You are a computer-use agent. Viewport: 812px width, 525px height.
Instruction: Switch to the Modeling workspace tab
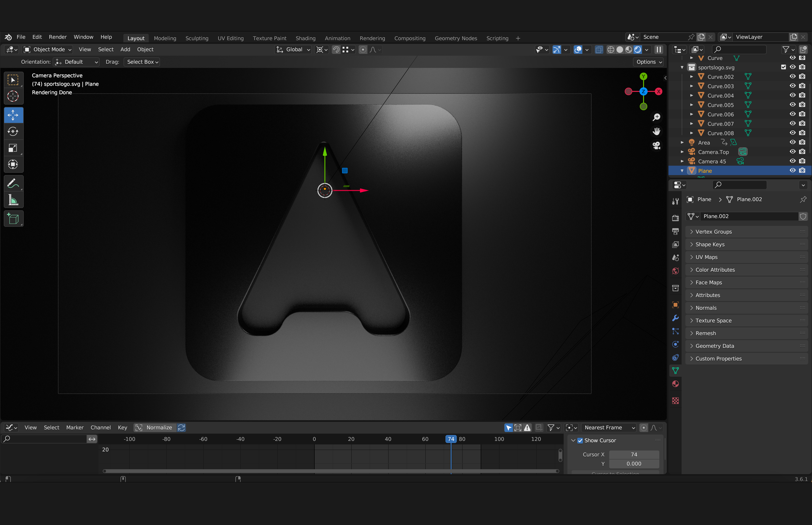[165, 38]
